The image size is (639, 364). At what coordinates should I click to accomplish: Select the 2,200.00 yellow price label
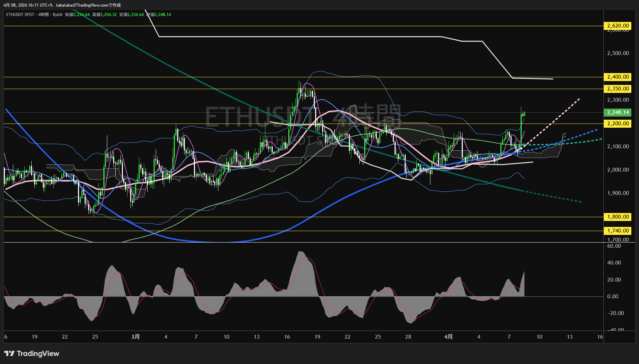618,124
